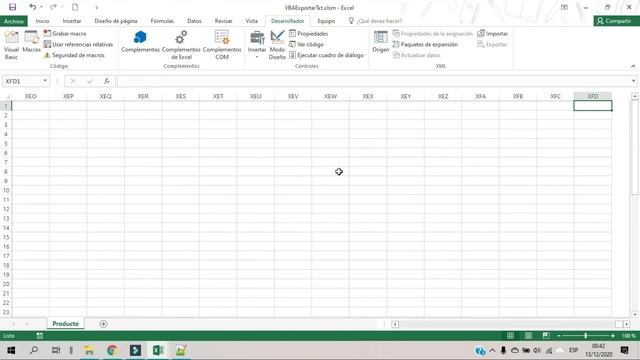Select column header XFD
Viewport: 640px width, 360px height.
coord(593,96)
